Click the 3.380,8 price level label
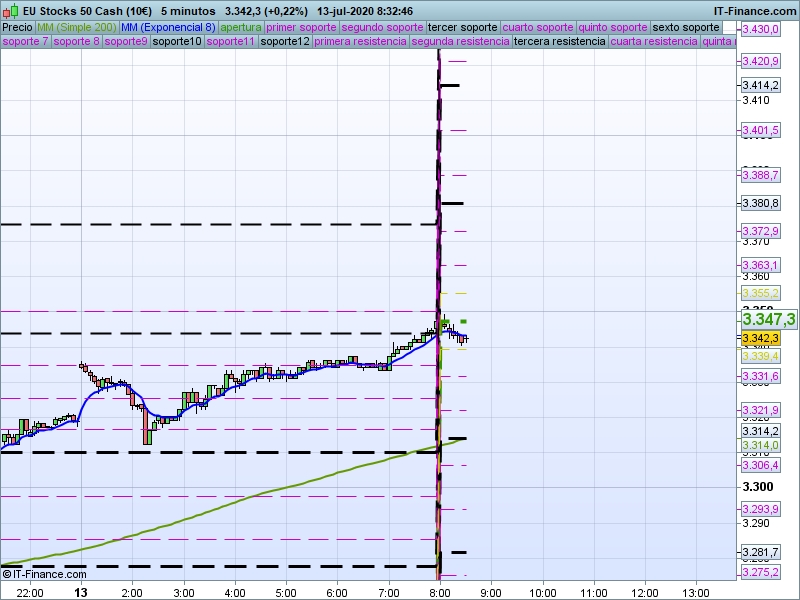800x600 pixels. [x=760, y=204]
